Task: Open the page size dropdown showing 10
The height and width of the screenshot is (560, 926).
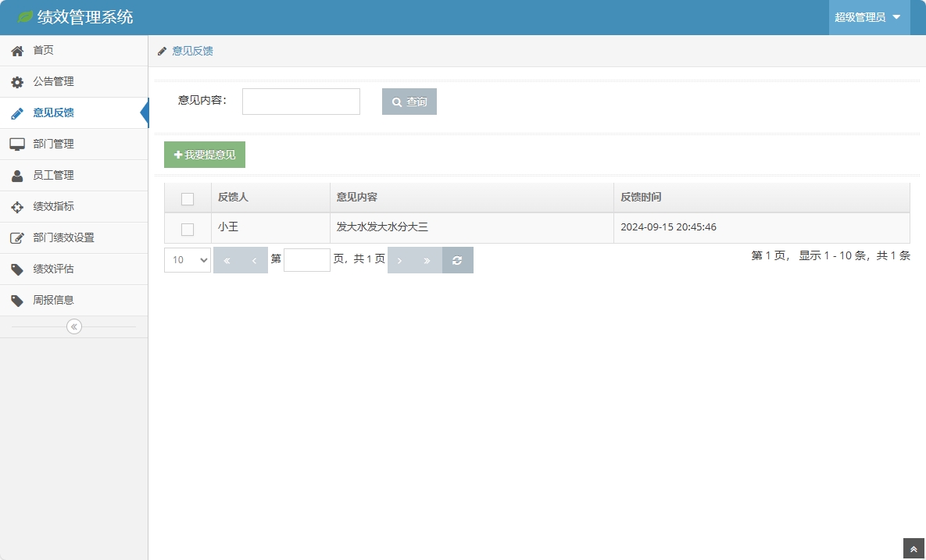Action: point(188,260)
